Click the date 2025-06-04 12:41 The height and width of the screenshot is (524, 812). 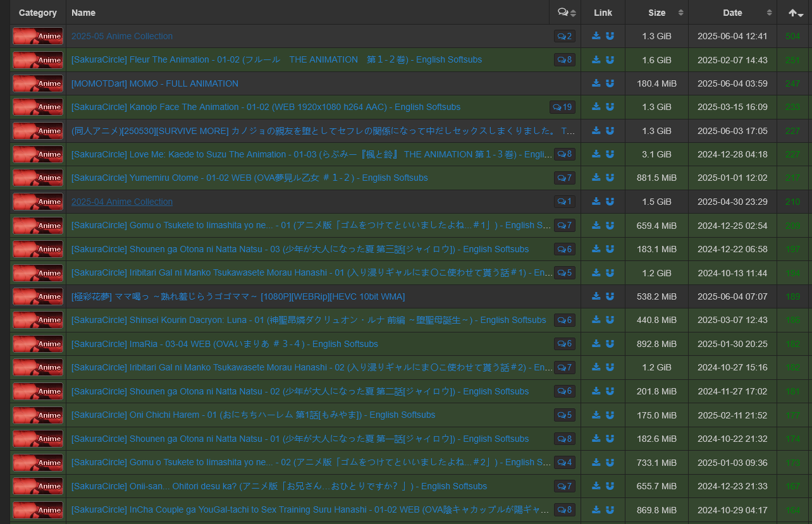[732, 36]
